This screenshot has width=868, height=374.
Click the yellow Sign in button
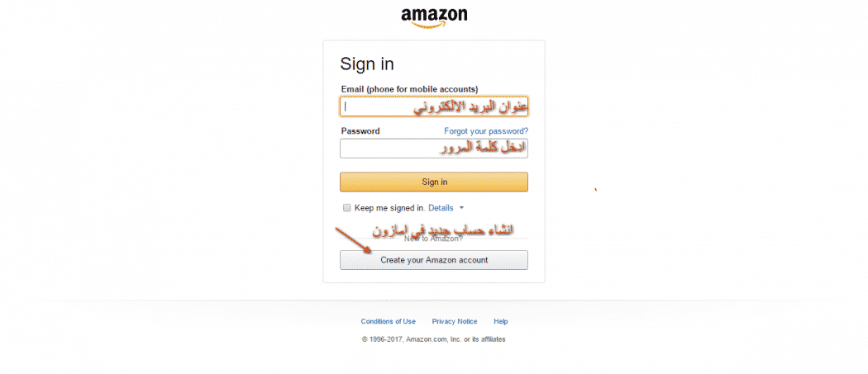point(434,182)
